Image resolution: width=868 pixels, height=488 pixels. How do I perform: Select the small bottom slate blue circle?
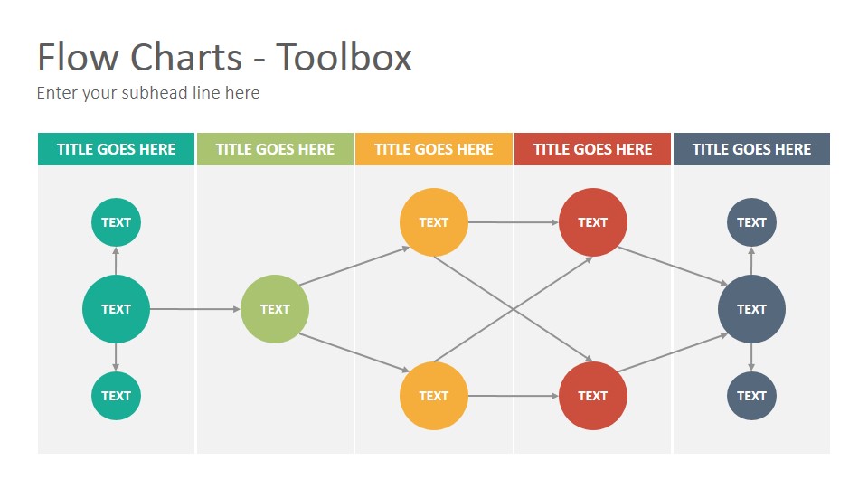point(751,396)
